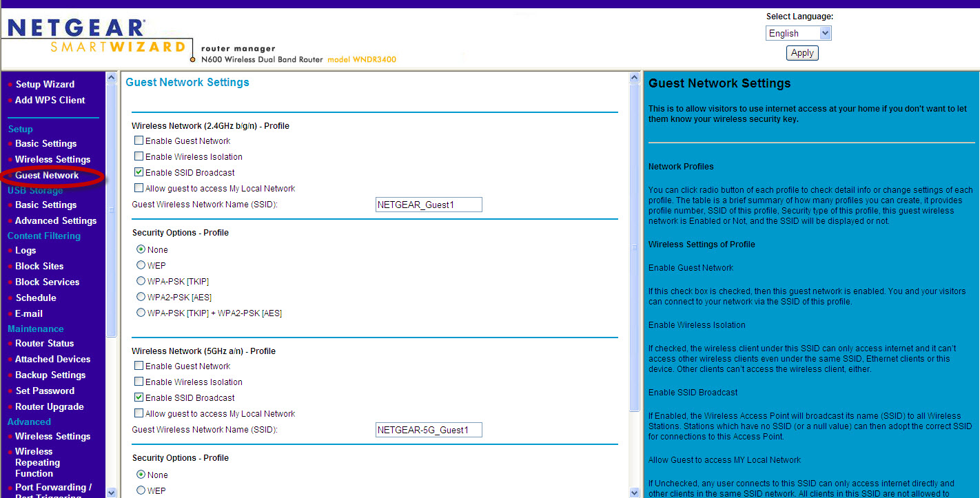Uncheck SSID Broadcast for 5GHz profile
This screenshot has height=498, width=980.
click(139, 397)
